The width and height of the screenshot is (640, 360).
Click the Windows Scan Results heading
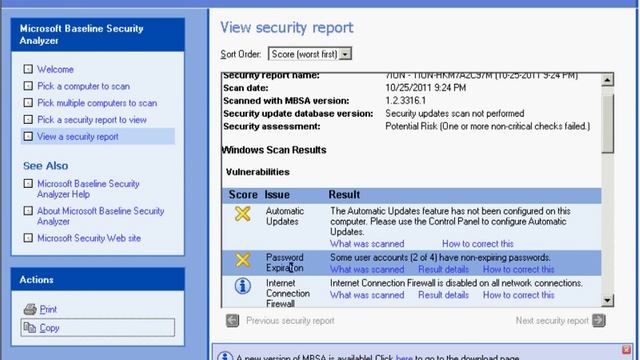tap(274, 150)
